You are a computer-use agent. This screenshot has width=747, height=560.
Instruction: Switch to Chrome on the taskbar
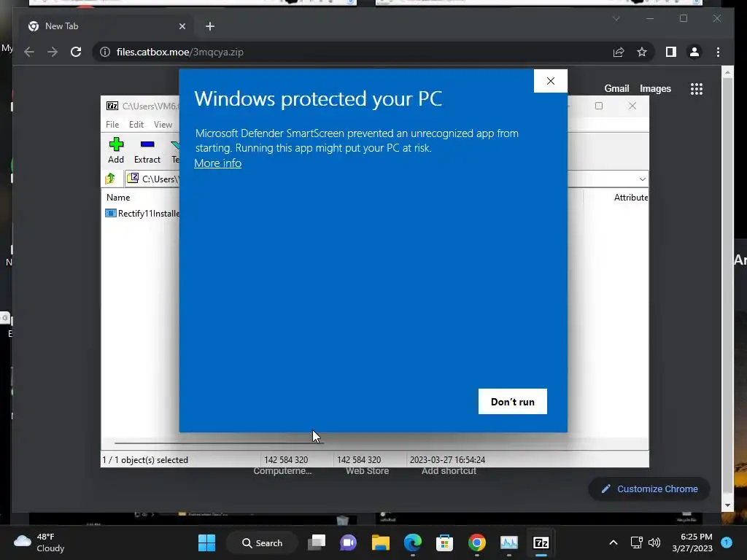pyautogui.click(x=477, y=542)
